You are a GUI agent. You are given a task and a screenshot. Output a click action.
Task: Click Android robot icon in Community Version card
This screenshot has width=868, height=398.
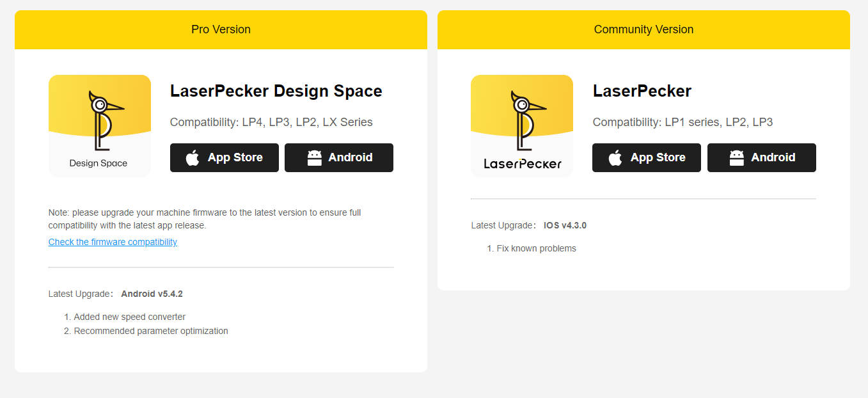pyautogui.click(x=737, y=158)
